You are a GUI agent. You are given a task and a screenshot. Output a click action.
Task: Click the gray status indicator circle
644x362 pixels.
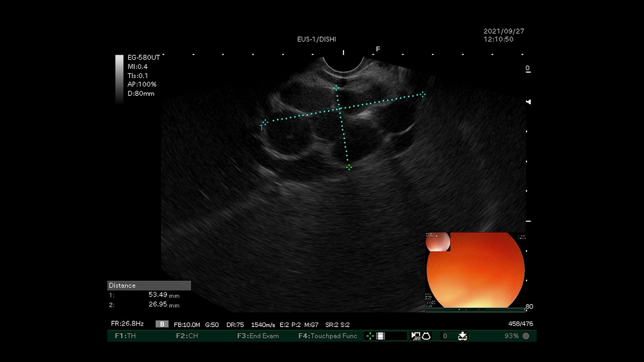tap(526, 336)
